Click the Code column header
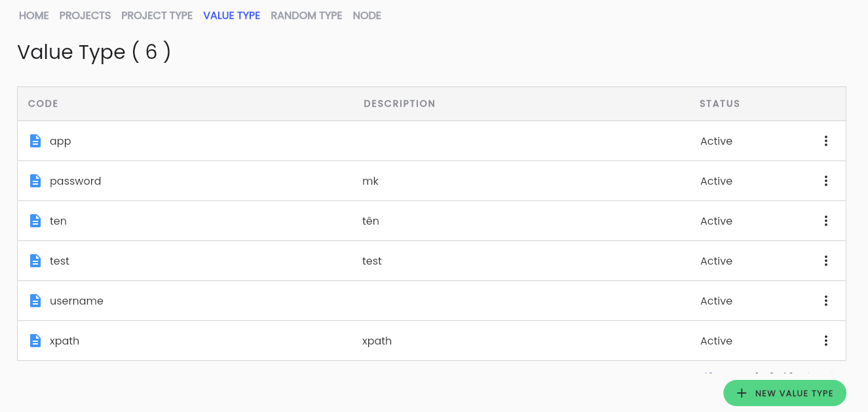This screenshot has height=412, width=868. tap(43, 103)
